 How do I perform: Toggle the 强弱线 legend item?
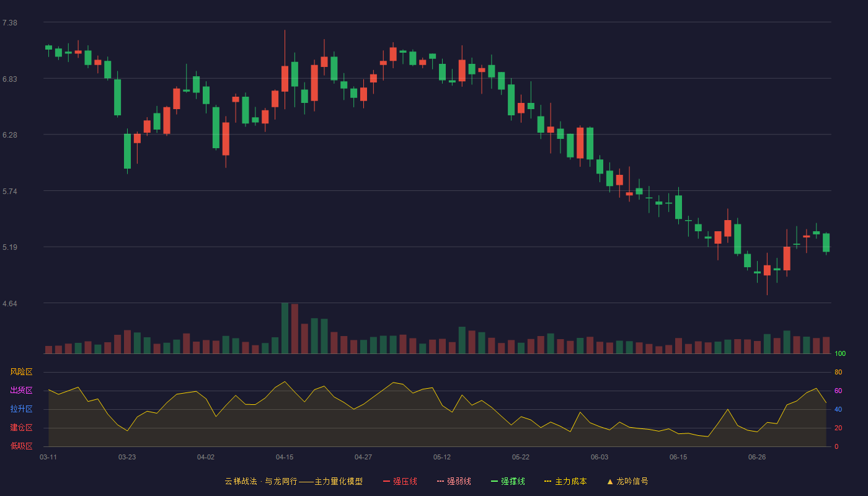pos(454,481)
